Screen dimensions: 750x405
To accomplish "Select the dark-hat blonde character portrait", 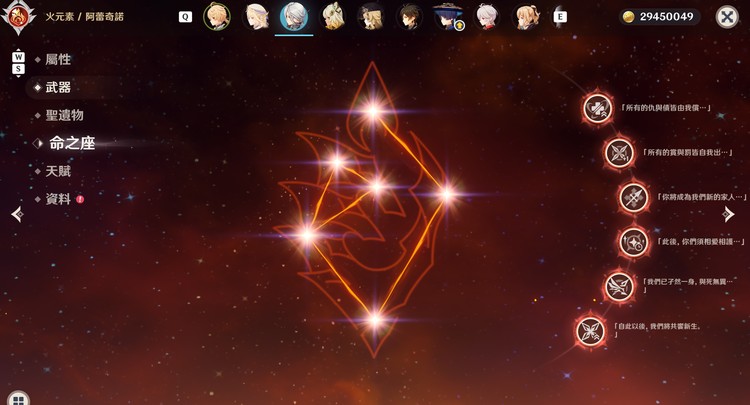I will [x=371, y=16].
